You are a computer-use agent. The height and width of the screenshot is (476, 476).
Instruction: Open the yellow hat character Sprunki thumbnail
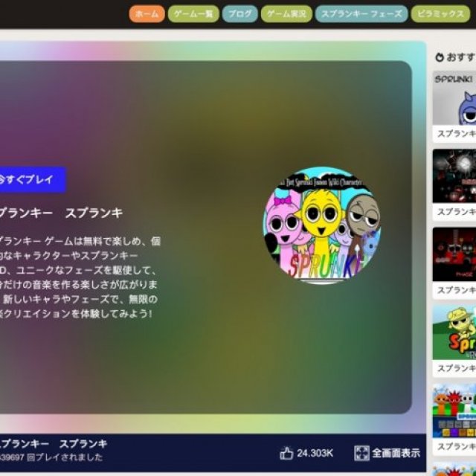[454, 332]
